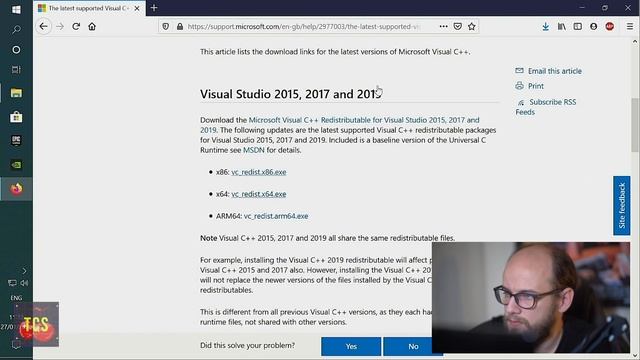
Task: Reload the current page
Action: (x=76, y=27)
